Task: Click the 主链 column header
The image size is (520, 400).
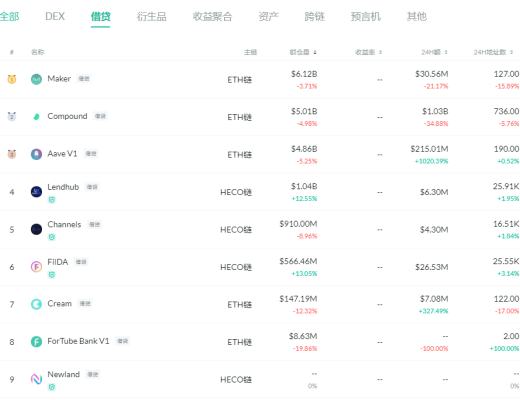Action: 250,52
